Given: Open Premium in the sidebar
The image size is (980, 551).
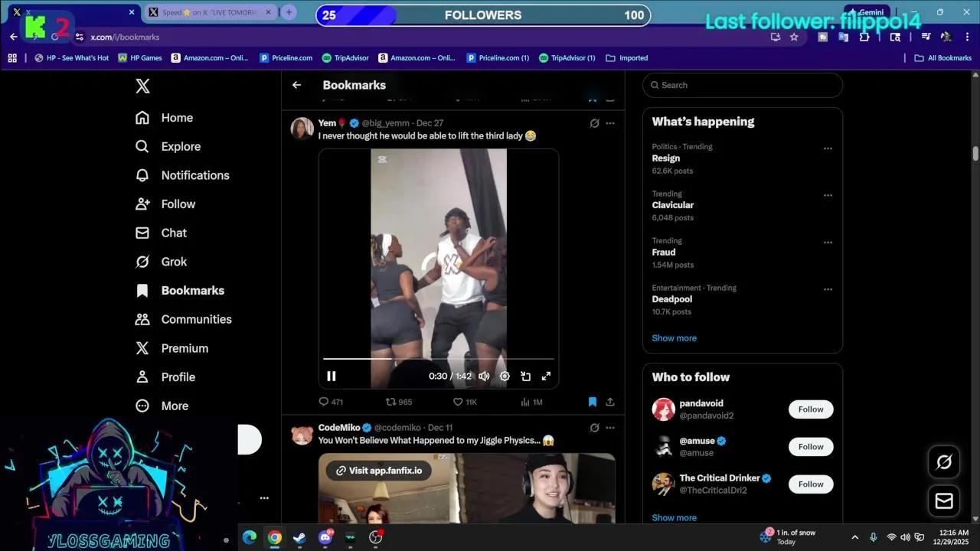Looking at the screenshot, I should pyautogui.click(x=171, y=348).
